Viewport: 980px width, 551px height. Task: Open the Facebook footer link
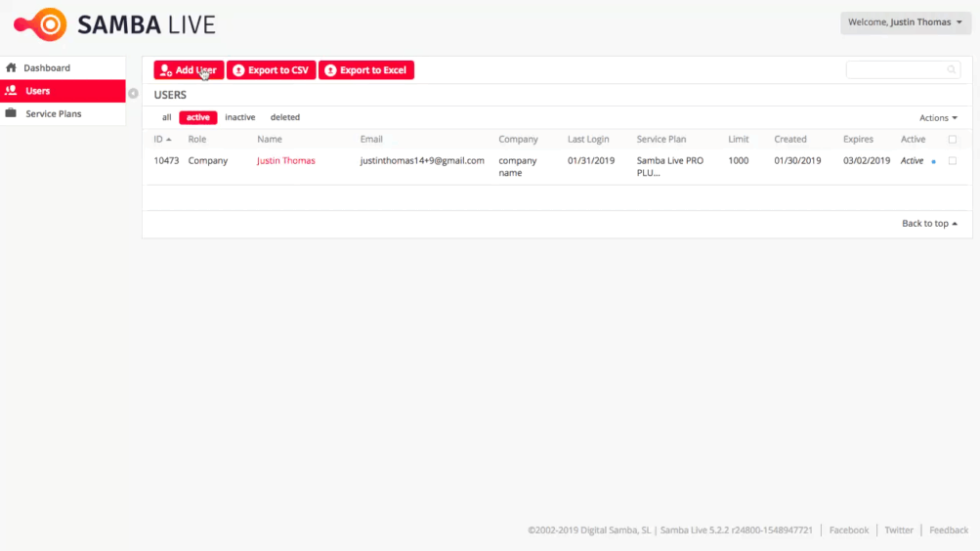849,530
